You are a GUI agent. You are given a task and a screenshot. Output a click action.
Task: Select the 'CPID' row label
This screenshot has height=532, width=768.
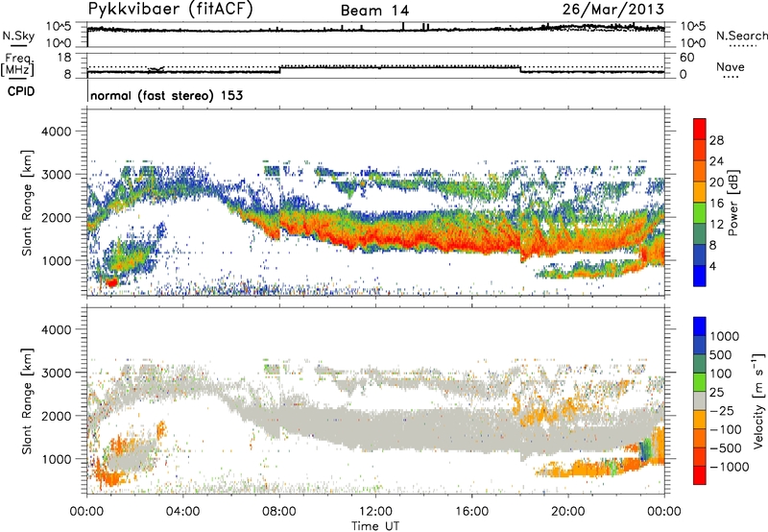(21, 91)
